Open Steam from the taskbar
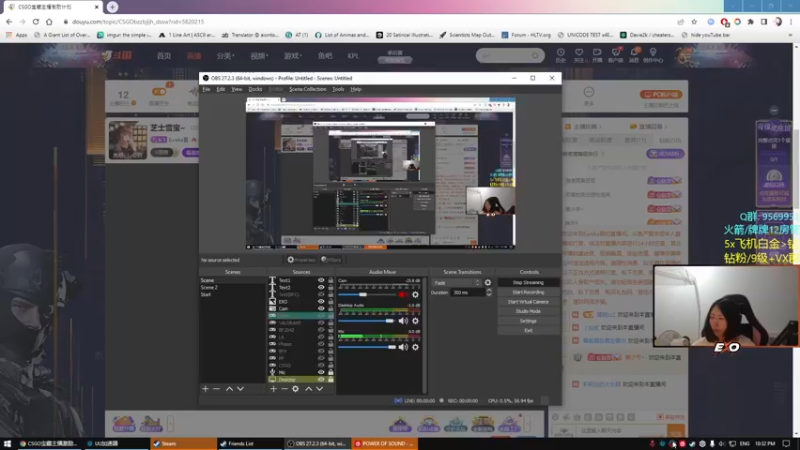The height and width of the screenshot is (450, 800). 183,444
